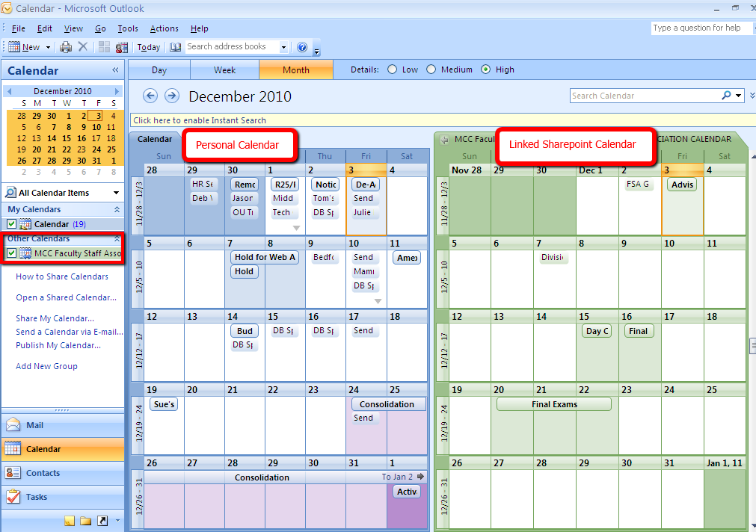Click Add New Group link
The image size is (756, 532).
pos(46,366)
